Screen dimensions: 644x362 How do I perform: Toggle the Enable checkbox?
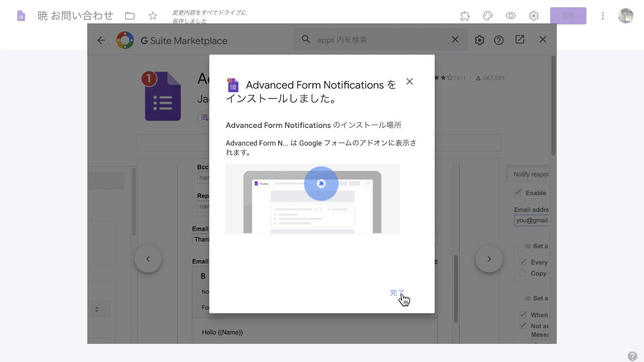point(518,193)
